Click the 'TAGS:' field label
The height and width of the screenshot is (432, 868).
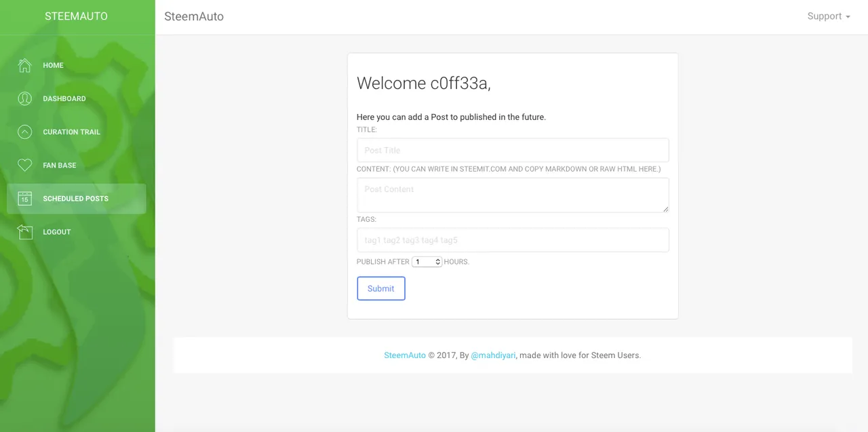(x=366, y=220)
